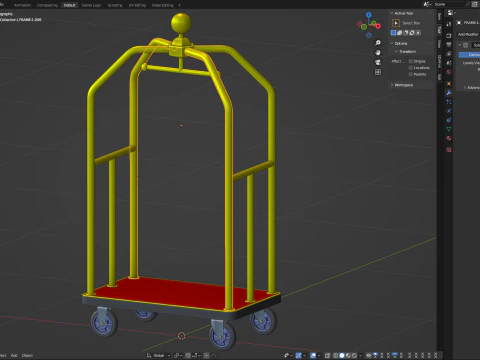Image resolution: width=480 pixels, height=360 pixels.
Task: Open the Render properties tab
Action: tap(449, 35)
